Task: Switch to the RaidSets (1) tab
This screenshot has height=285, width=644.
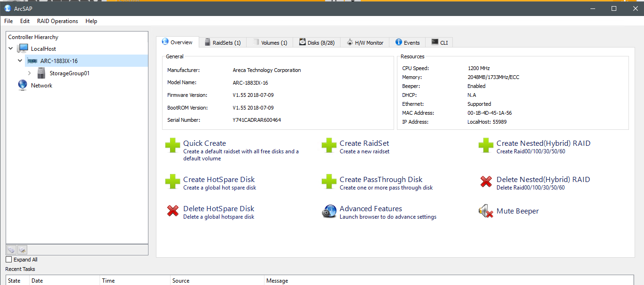Action: click(x=223, y=42)
